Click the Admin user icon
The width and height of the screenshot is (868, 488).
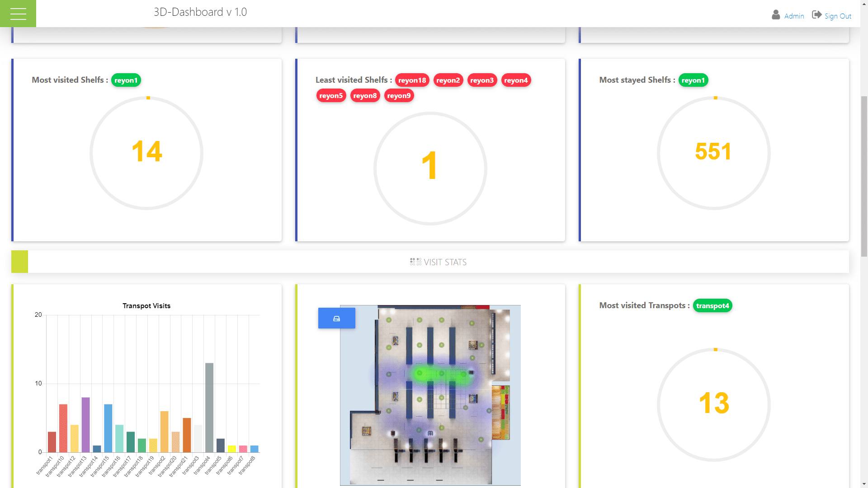776,15
